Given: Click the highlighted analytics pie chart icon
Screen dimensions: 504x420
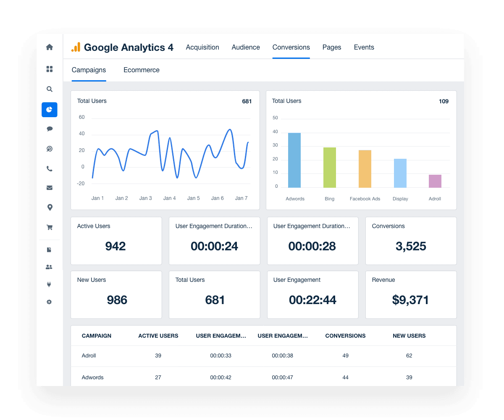Looking at the screenshot, I should pyautogui.click(x=49, y=110).
